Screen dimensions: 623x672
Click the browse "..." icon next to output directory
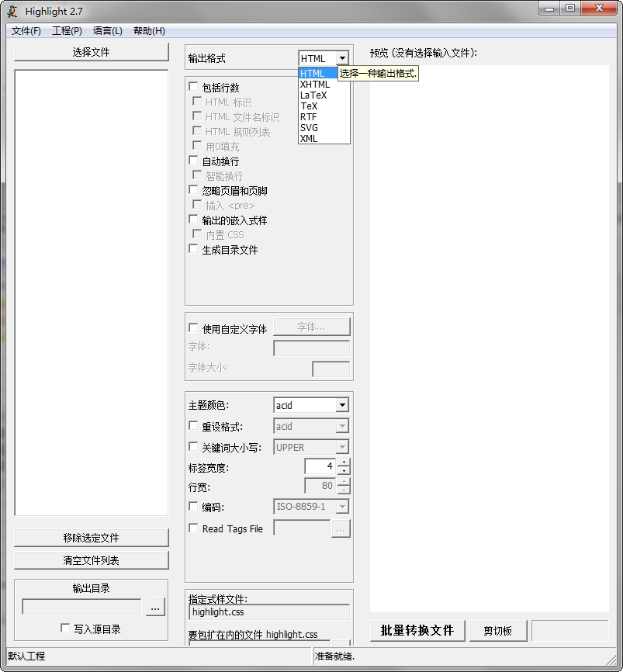click(154, 608)
